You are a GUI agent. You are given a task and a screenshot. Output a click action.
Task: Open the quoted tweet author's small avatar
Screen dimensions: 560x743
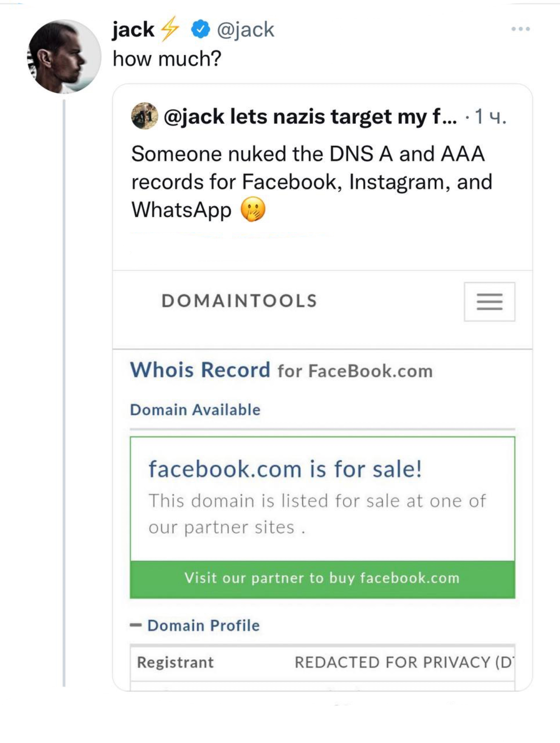[x=145, y=116]
